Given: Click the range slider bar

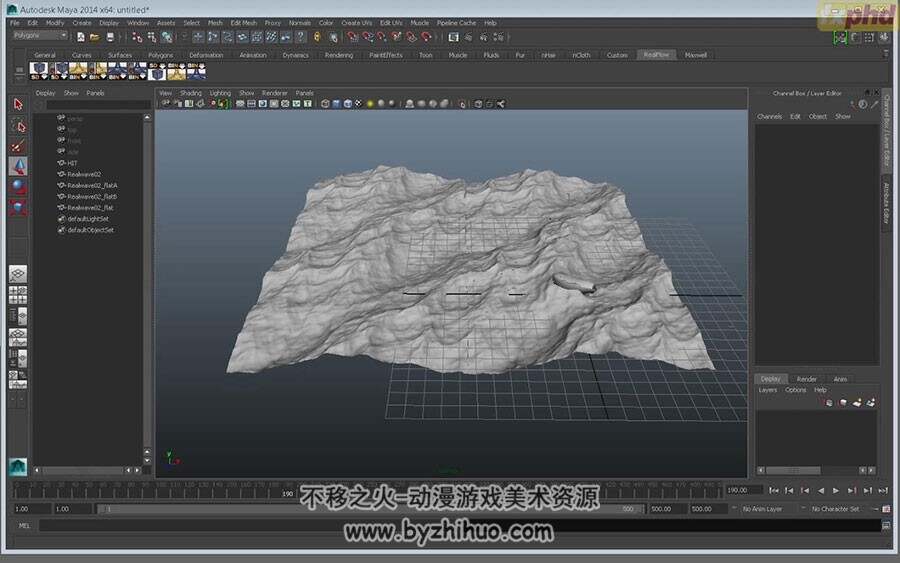Looking at the screenshot, I should click(x=370, y=509).
